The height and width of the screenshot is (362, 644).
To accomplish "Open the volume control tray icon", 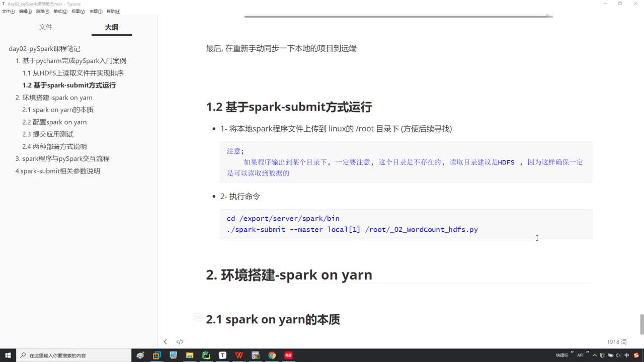I will (618, 355).
